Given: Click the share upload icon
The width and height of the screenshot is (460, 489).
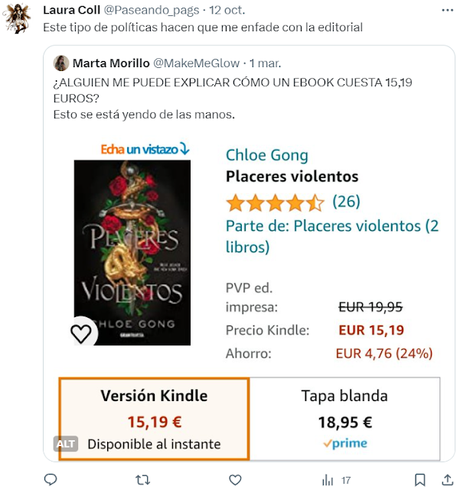Looking at the screenshot, I should point(447,480).
